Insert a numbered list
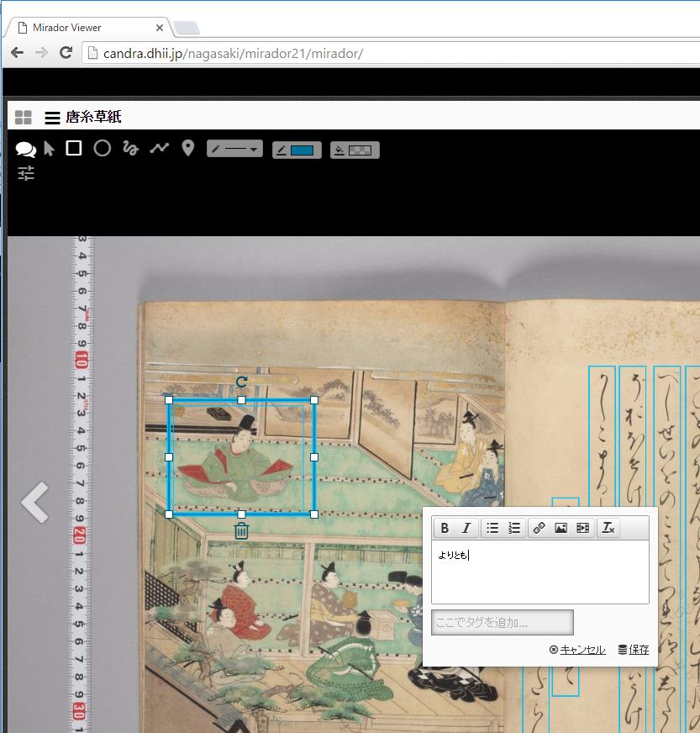This screenshot has width=700, height=733. 514,528
